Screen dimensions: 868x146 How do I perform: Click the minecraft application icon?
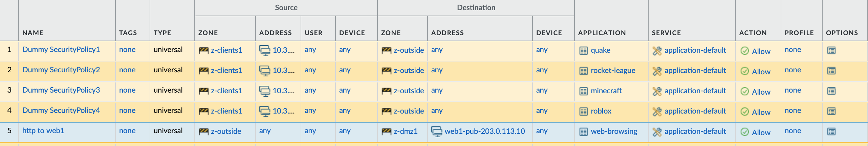pos(583,91)
